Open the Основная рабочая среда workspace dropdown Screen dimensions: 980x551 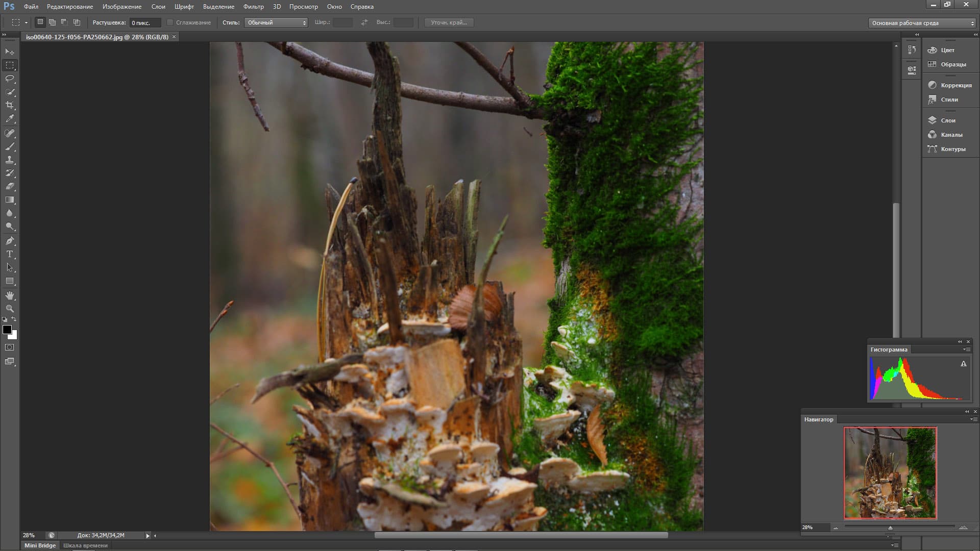(922, 23)
